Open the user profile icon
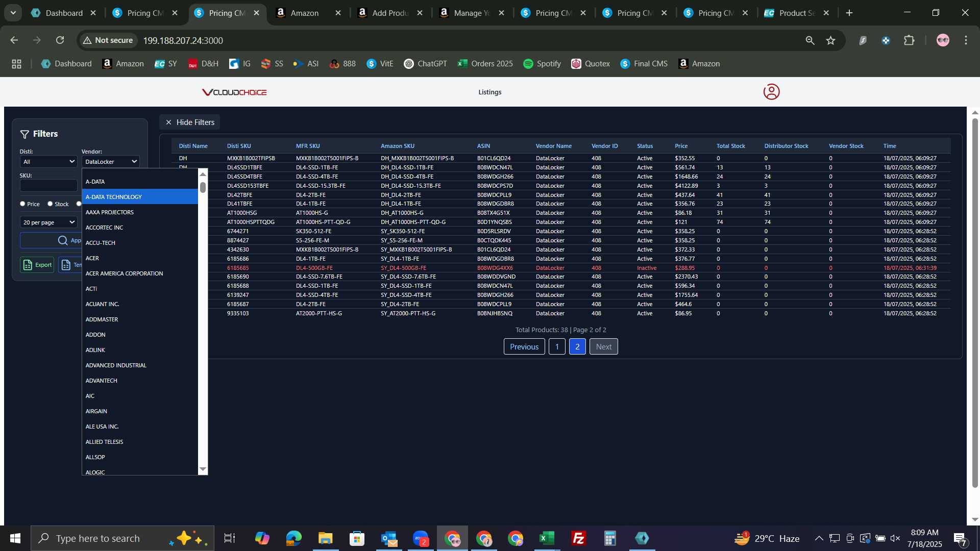Screen dimensions: 980x551 771,92
